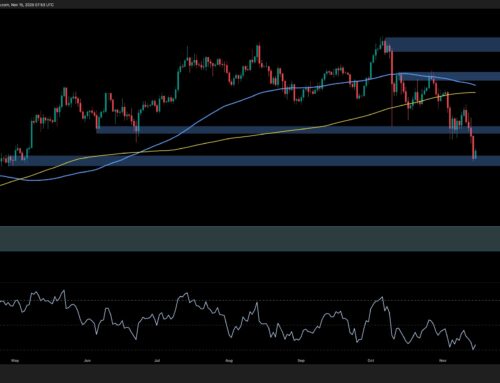The height and width of the screenshot is (383, 500).
Task: Select the topmost blue resistance zone rectangle
Action: 443,45
